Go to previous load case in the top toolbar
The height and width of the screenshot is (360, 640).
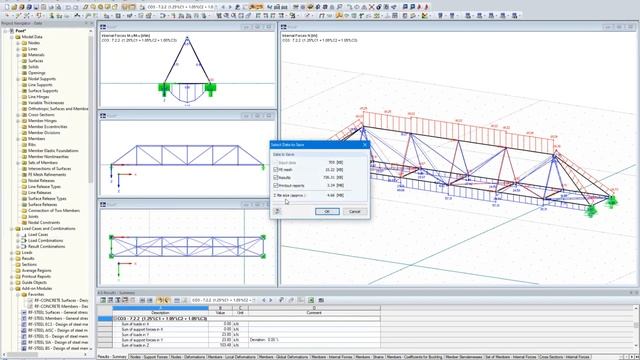point(223,7)
